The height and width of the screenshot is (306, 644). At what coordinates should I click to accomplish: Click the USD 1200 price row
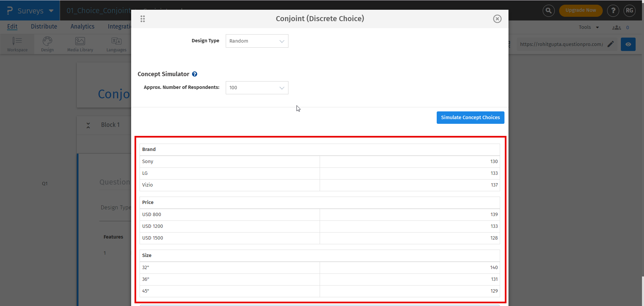coord(320,226)
